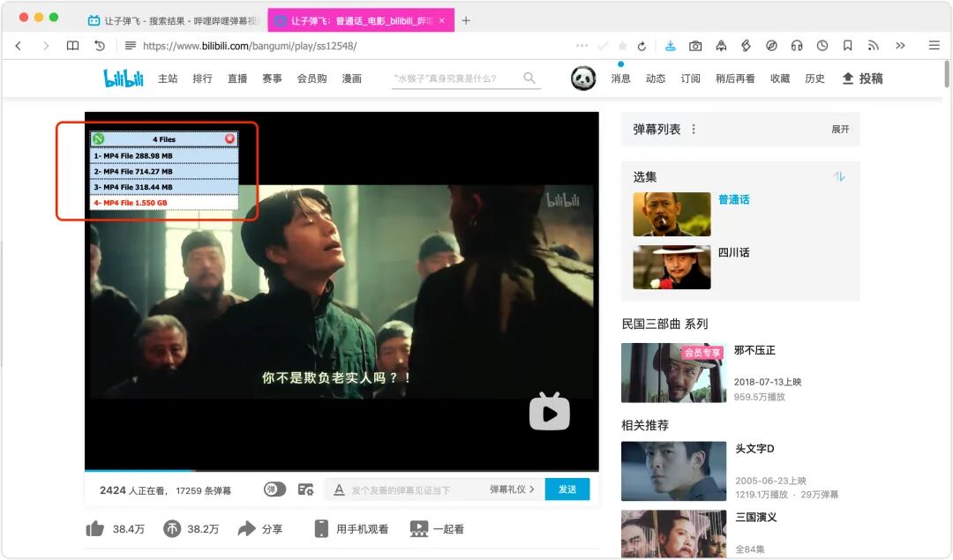Open 弹幕礼仪 etiquette link

pyautogui.click(x=512, y=489)
